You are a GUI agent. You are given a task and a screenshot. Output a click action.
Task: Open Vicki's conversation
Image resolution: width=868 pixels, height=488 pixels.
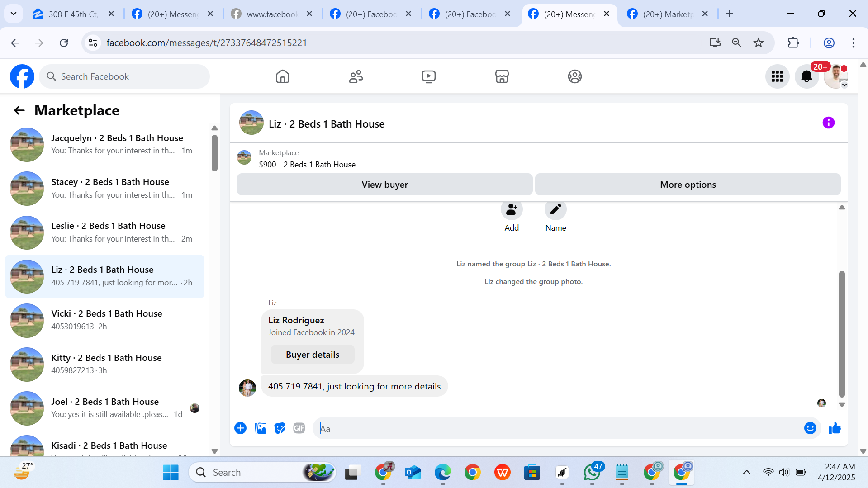(x=105, y=320)
